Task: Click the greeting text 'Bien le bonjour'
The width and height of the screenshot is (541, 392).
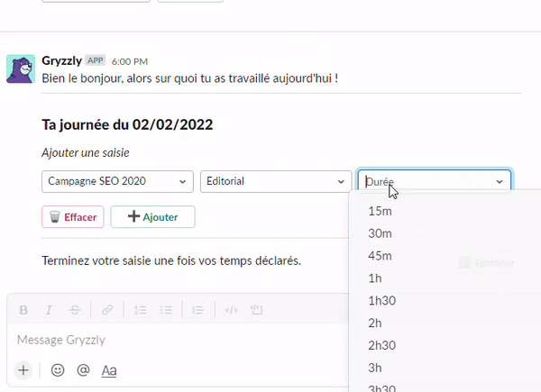Action: 82,78
